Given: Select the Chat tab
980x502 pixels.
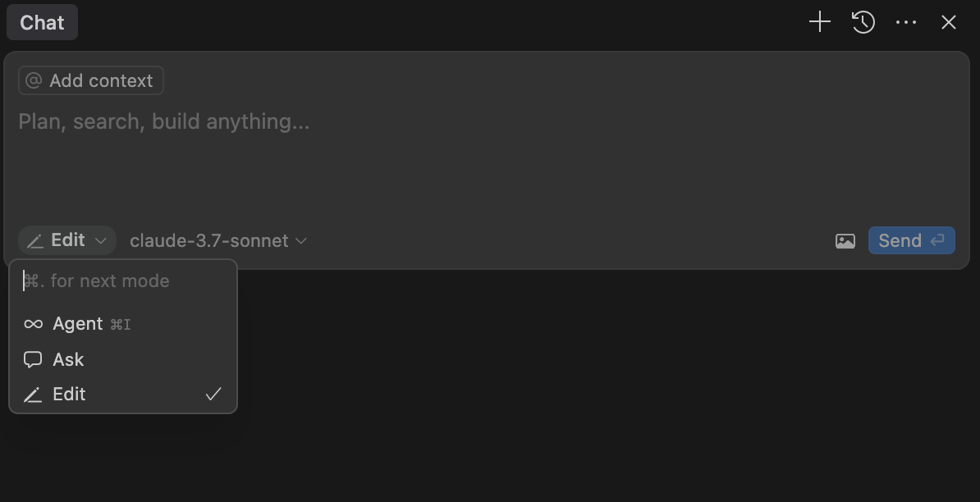Looking at the screenshot, I should (x=42, y=22).
